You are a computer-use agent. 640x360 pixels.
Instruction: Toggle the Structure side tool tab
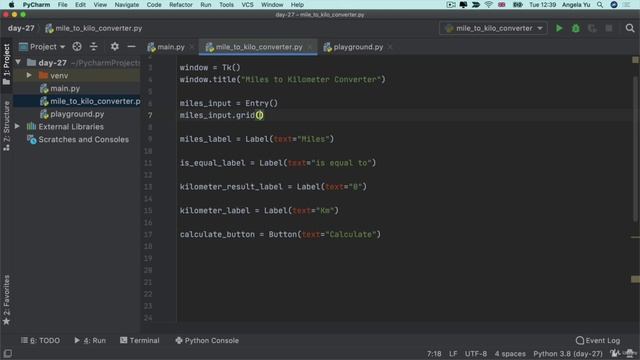click(6, 127)
